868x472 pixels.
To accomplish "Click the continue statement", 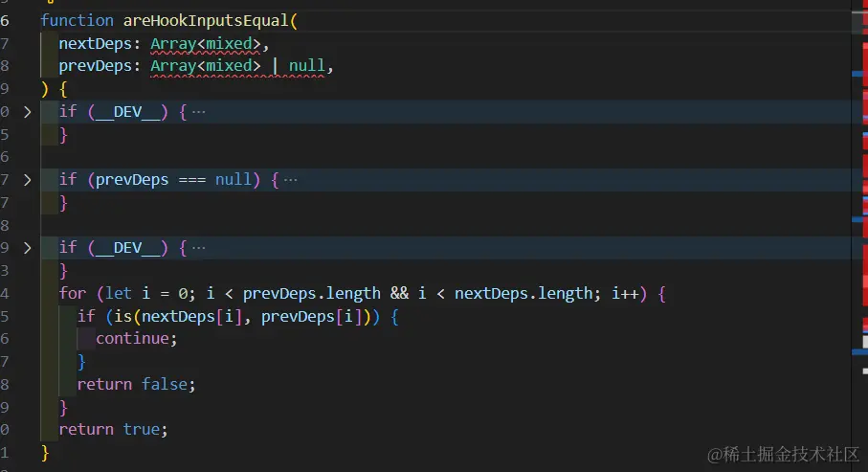I will 136,339.
